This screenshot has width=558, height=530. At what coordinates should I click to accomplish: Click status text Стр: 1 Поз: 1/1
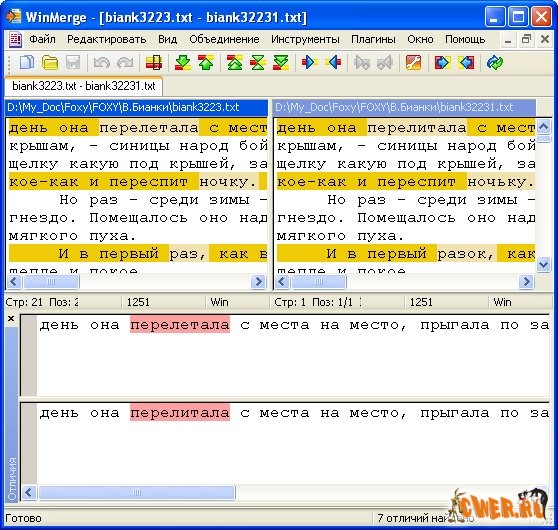click(314, 303)
